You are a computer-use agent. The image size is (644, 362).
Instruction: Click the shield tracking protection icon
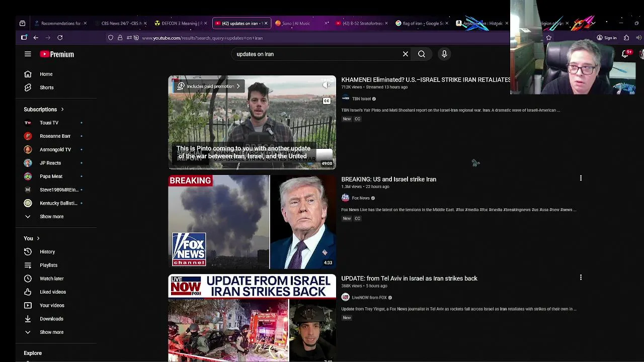111,38
